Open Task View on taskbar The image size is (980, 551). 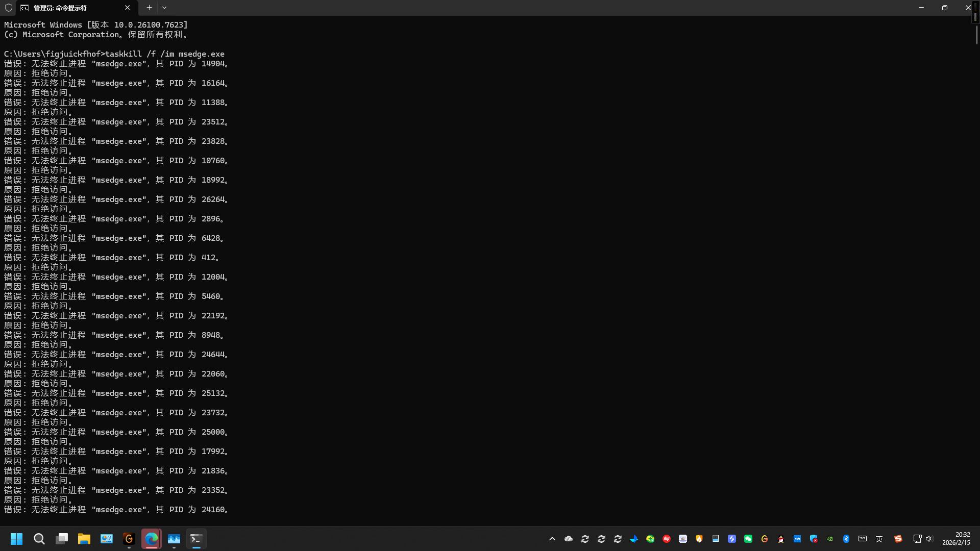[62, 539]
